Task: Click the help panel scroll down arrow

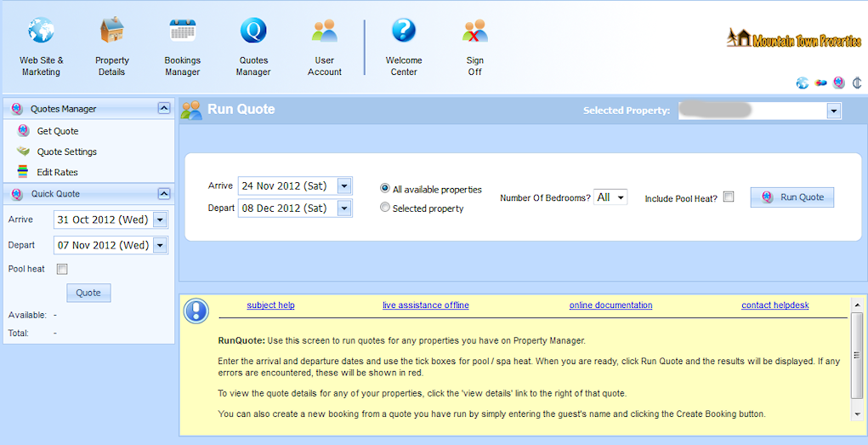Action: (858, 414)
